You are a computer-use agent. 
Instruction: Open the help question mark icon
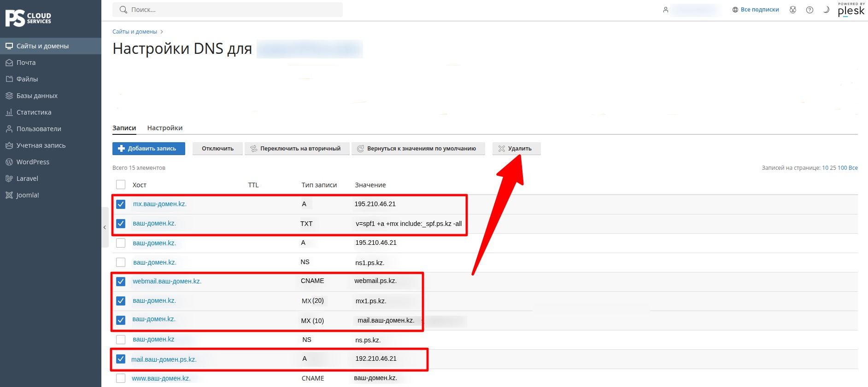(809, 10)
